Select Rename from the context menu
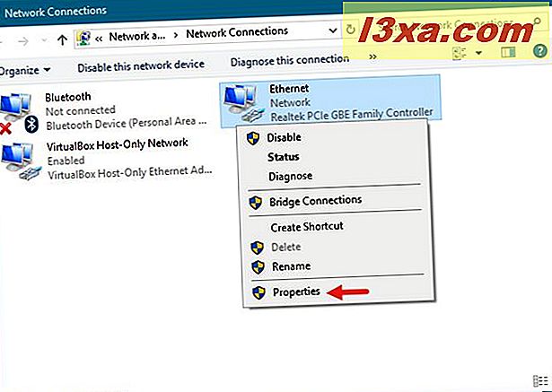The image size is (552, 392). click(x=291, y=266)
